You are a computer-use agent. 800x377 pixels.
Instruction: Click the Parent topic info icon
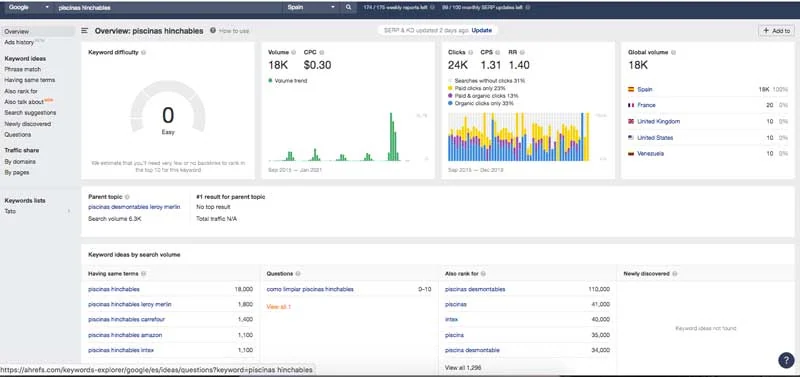pyautogui.click(x=127, y=196)
